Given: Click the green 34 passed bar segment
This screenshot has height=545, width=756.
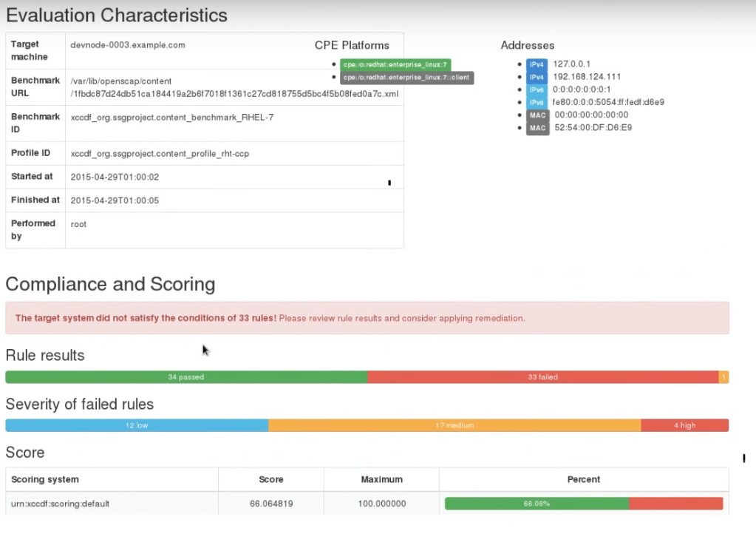Looking at the screenshot, I should [x=185, y=377].
